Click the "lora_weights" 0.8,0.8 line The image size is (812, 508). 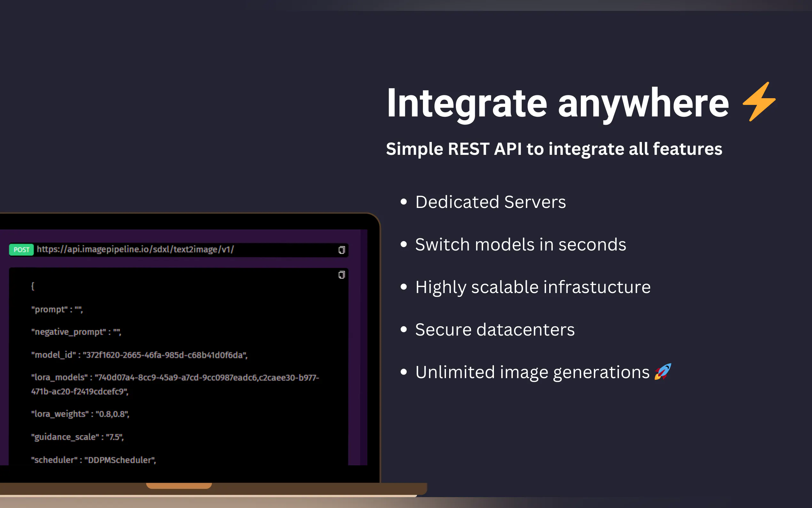point(80,414)
